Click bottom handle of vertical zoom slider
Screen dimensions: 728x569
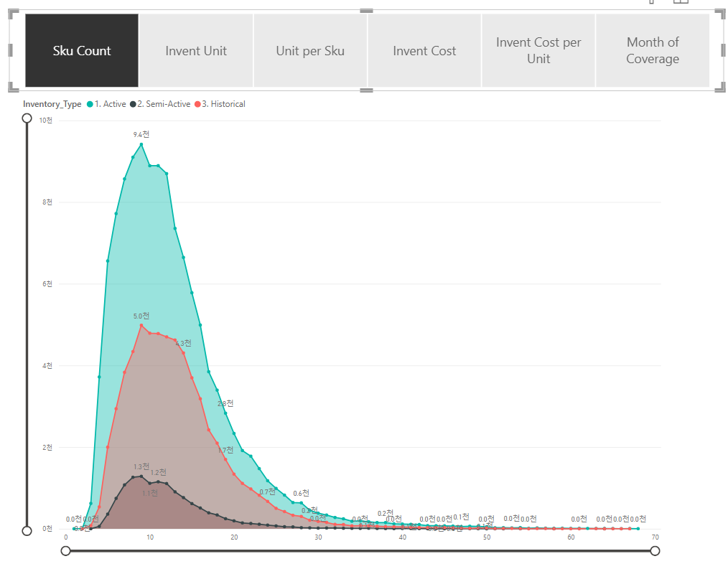[x=27, y=530]
